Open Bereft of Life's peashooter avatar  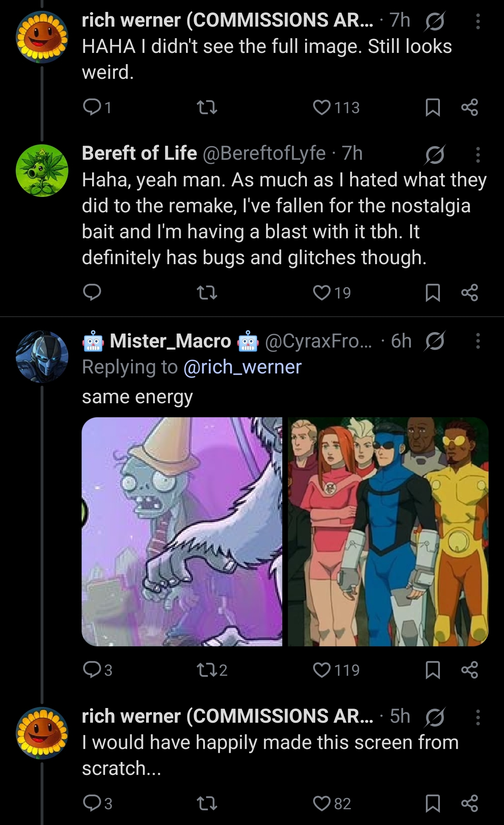pos(42,171)
